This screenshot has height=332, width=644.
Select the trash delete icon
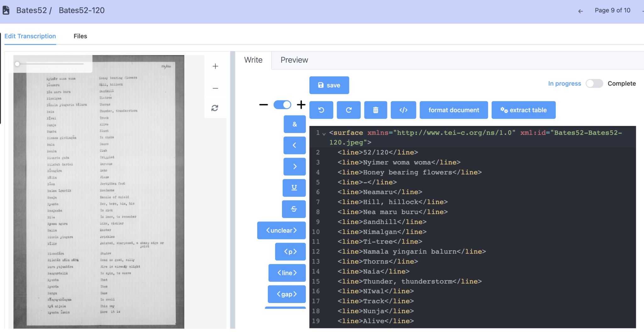375,110
